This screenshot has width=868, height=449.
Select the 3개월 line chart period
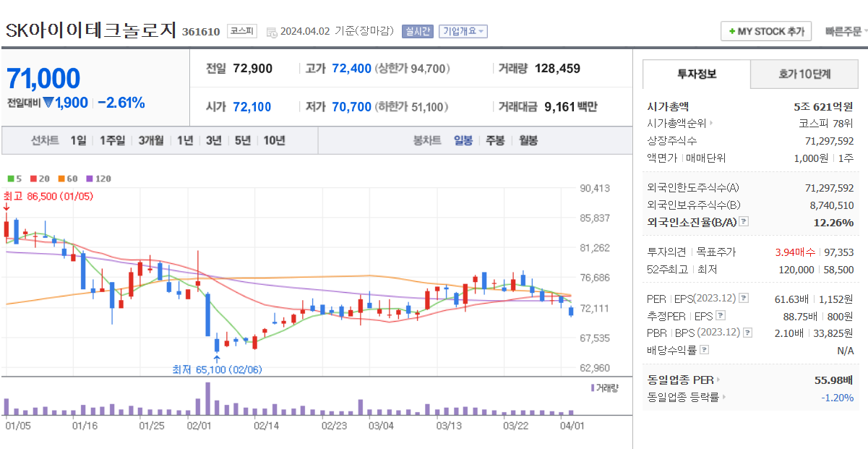click(151, 140)
